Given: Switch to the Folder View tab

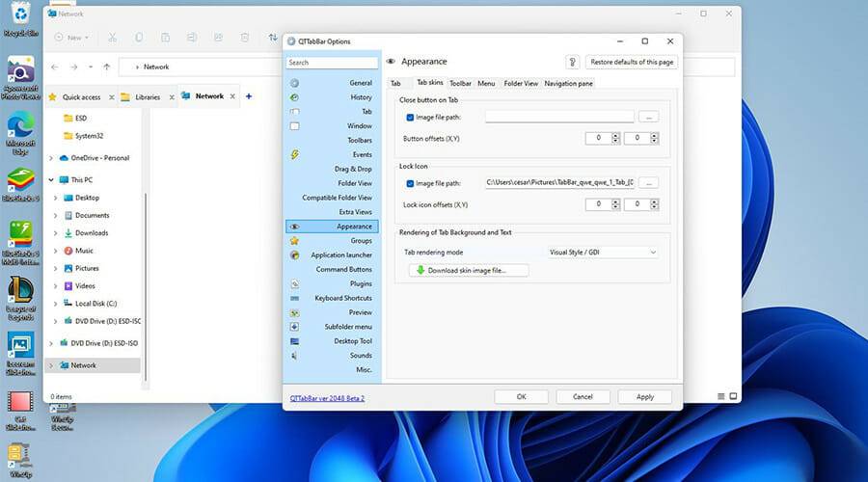Looking at the screenshot, I should click(x=521, y=84).
